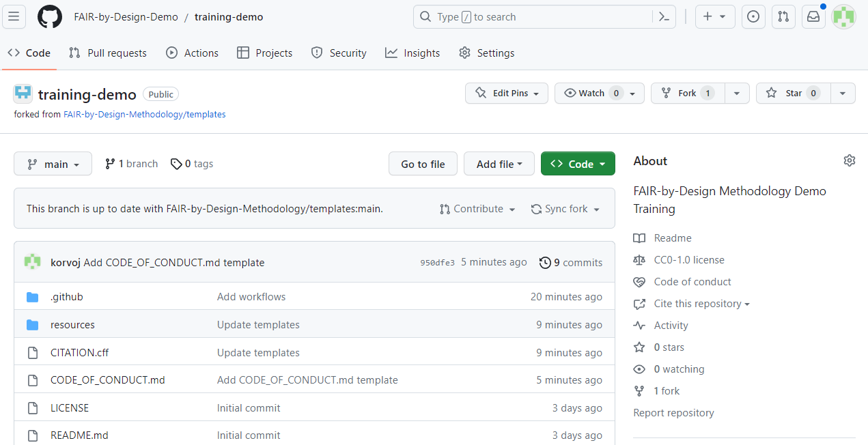
Task: Open the commit history clock icon
Action: pos(545,262)
